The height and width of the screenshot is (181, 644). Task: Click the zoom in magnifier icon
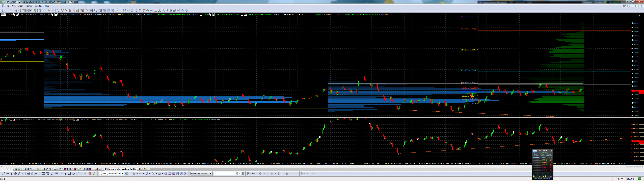click(163, 11)
